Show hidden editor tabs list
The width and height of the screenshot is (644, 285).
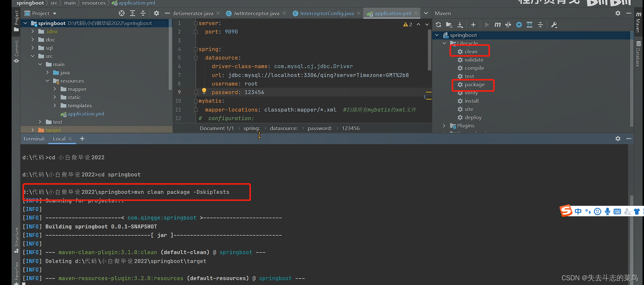pos(426,13)
